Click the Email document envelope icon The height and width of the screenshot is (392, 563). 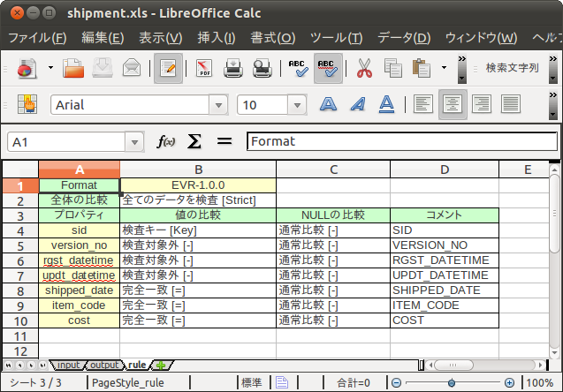pyautogui.click(x=132, y=68)
